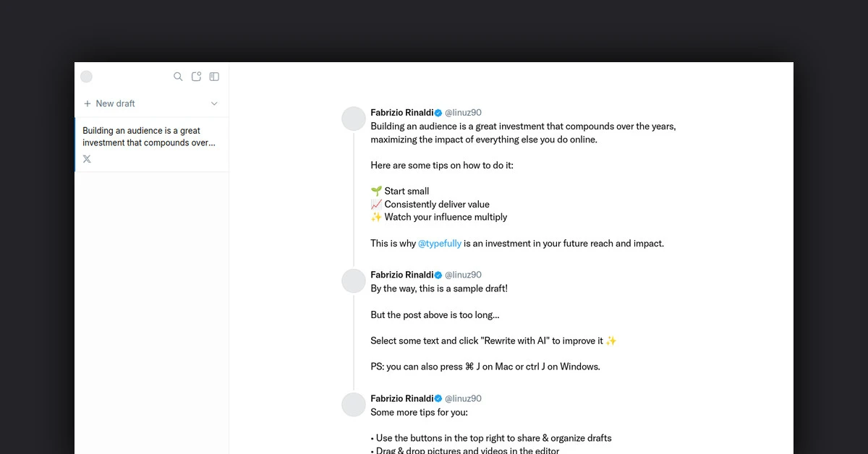Image resolution: width=868 pixels, height=454 pixels.
Task: Click the verified badge on the third post
Action: point(438,399)
